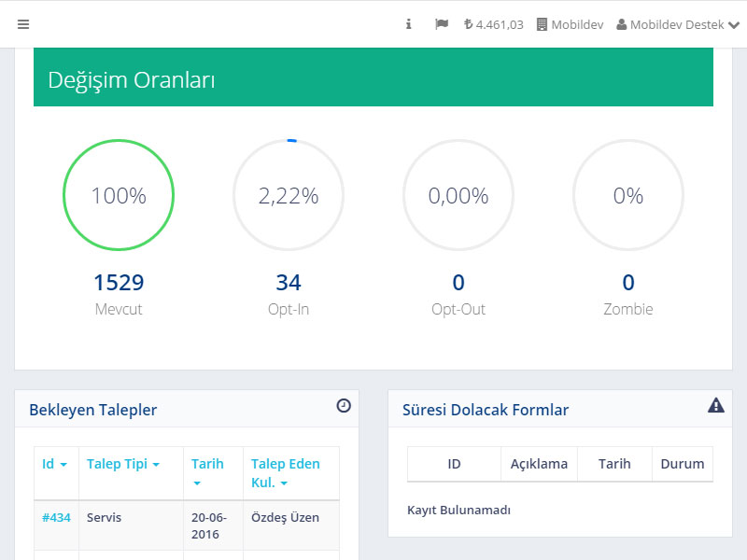Open the lira balance 4.461,03
This screenshot has width=747, height=560.
(493, 24)
